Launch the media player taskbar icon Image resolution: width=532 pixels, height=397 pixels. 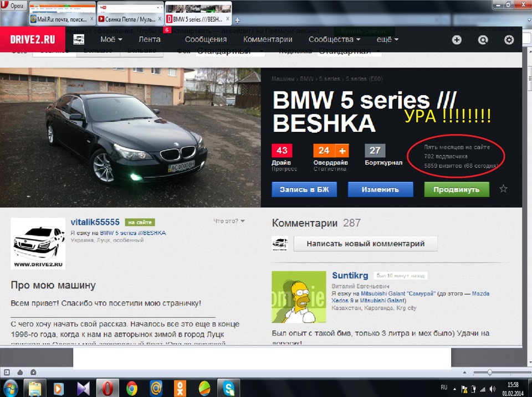coord(59,389)
